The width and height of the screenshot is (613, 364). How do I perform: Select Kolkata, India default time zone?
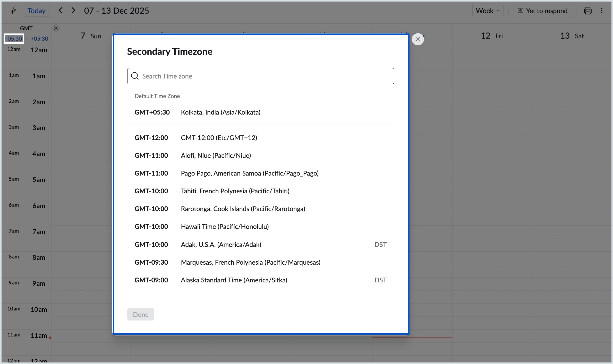(x=220, y=112)
